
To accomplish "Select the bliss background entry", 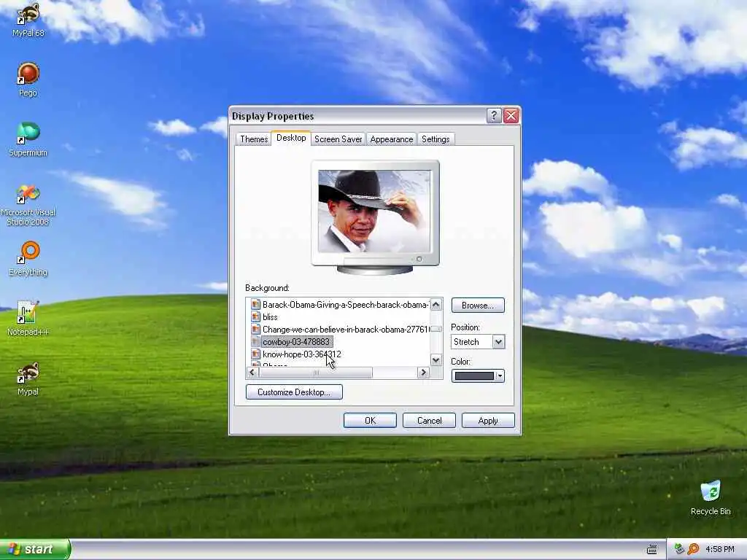I will click(x=270, y=317).
